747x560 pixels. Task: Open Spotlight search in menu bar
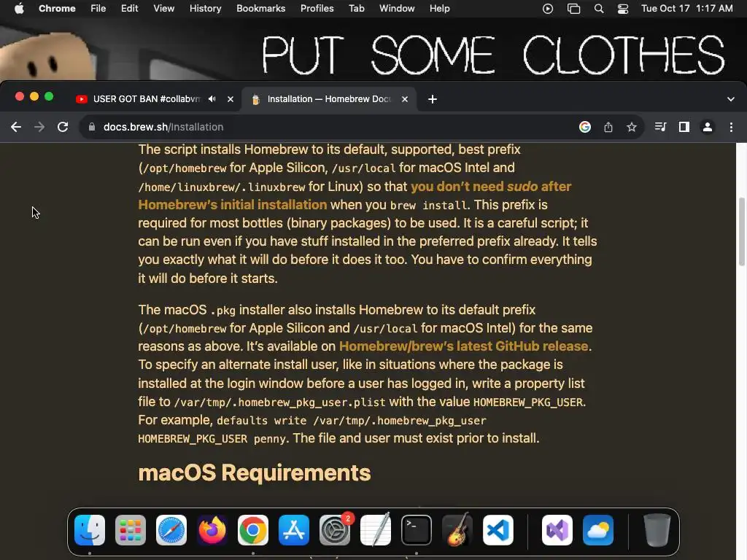(x=599, y=9)
